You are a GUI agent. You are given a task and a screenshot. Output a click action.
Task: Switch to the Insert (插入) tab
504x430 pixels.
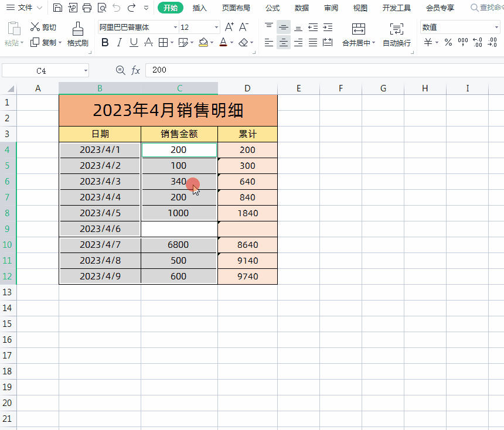[x=199, y=8]
